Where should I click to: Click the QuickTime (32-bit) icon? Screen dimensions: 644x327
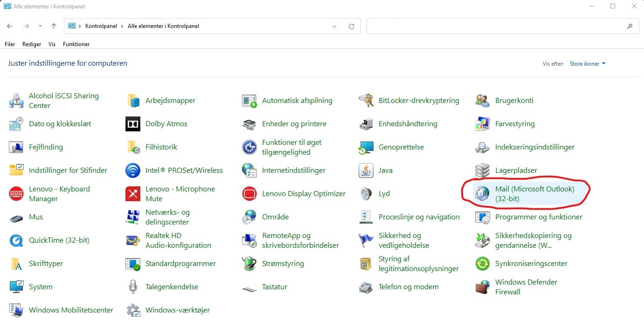pos(16,240)
